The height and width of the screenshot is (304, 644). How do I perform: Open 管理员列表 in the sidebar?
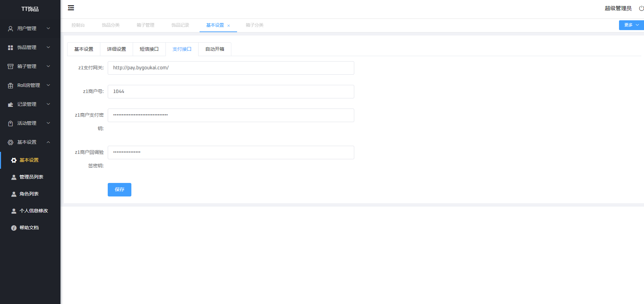click(x=31, y=177)
